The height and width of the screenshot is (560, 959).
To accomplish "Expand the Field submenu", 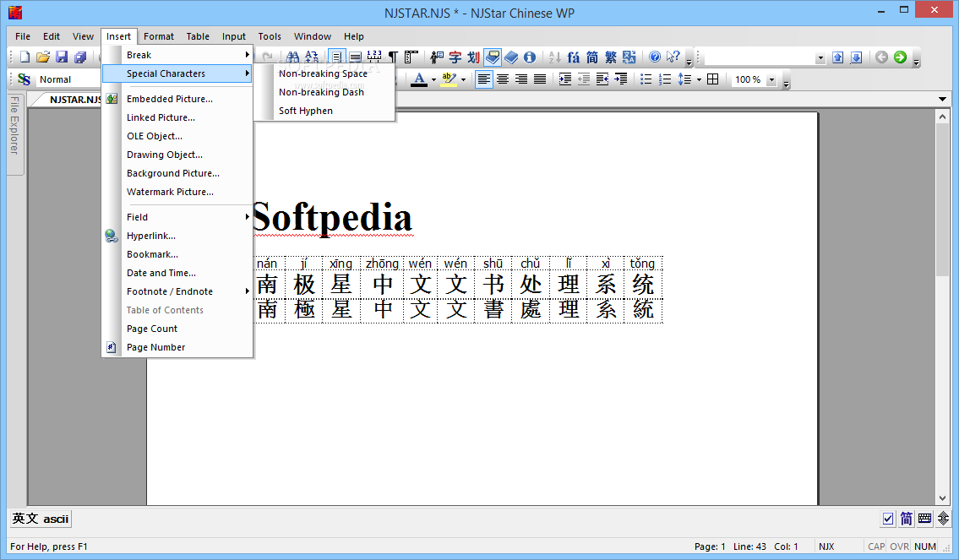I will 177,217.
